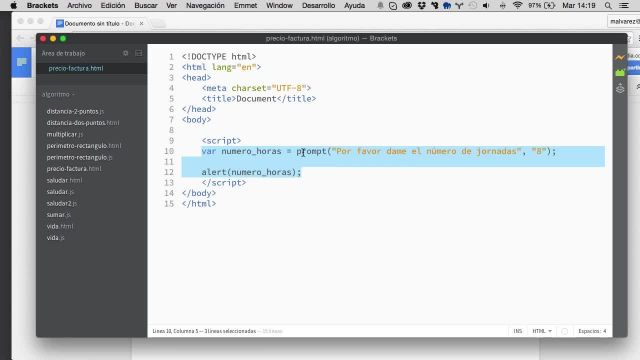Click line 13 containing the closing script tag
The height and width of the screenshot is (360, 640).
tap(224, 182)
